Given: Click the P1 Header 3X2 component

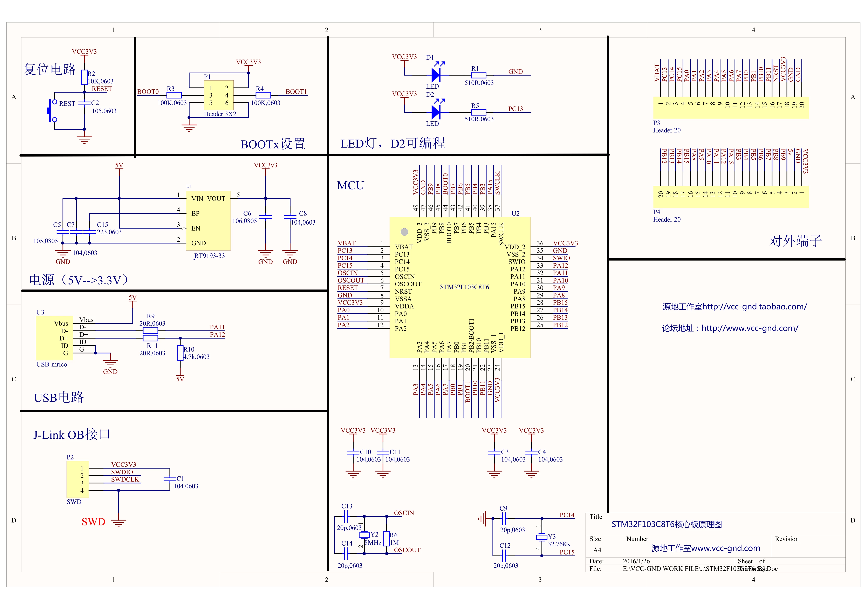Looking at the screenshot, I should [219, 95].
